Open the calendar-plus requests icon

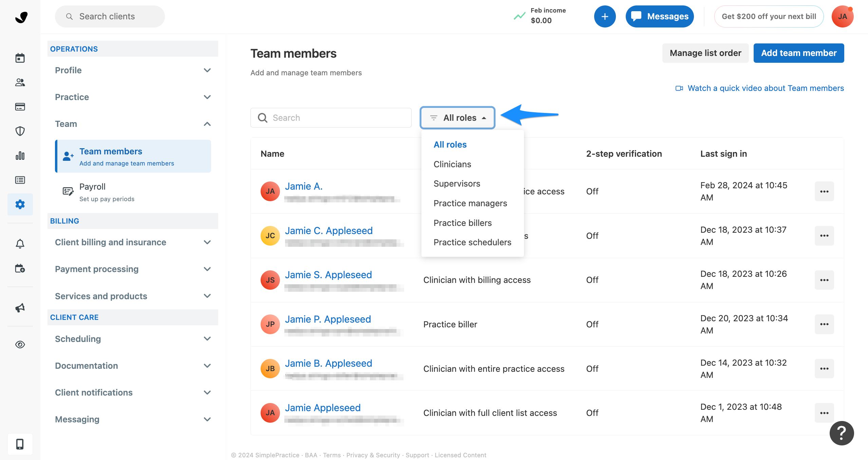pyautogui.click(x=20, y=268)
